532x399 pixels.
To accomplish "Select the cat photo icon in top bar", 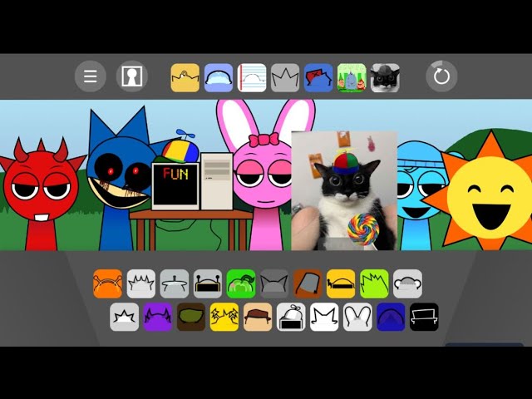I will 385,77.
